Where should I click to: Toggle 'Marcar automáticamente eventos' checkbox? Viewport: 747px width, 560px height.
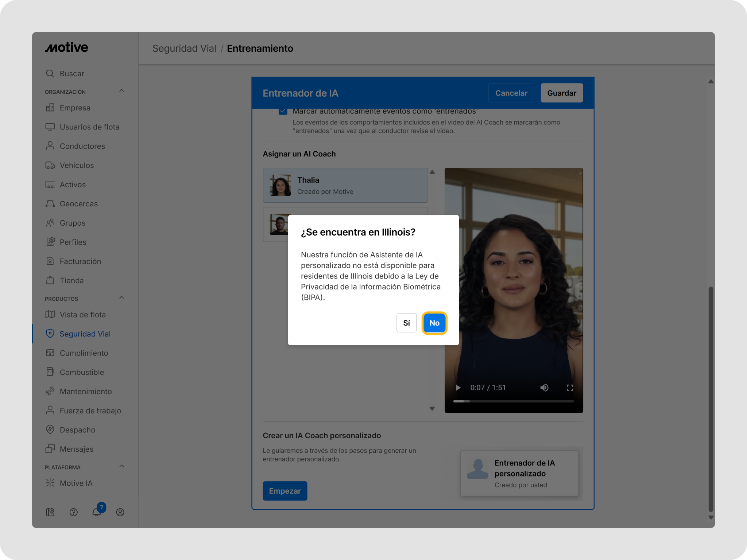coord(283,111)
